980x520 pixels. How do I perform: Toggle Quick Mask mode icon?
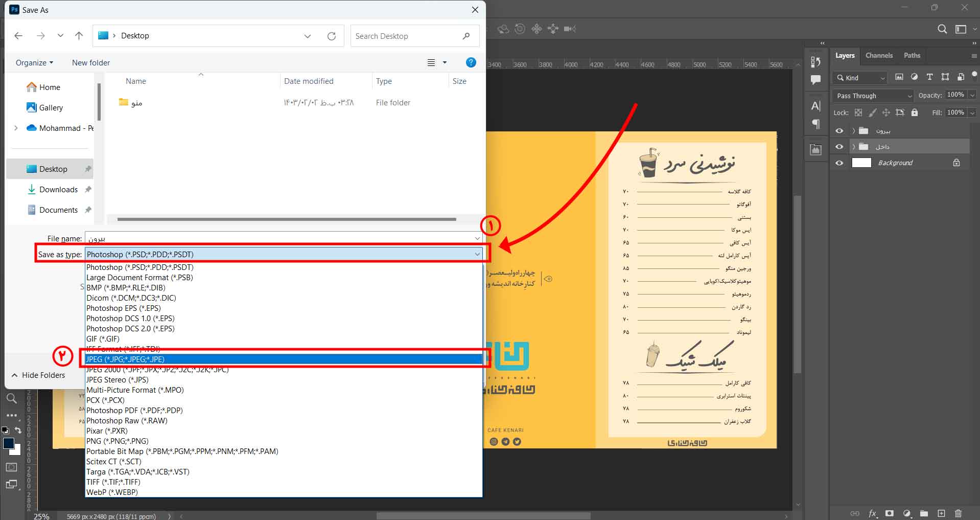click(11, 467)
